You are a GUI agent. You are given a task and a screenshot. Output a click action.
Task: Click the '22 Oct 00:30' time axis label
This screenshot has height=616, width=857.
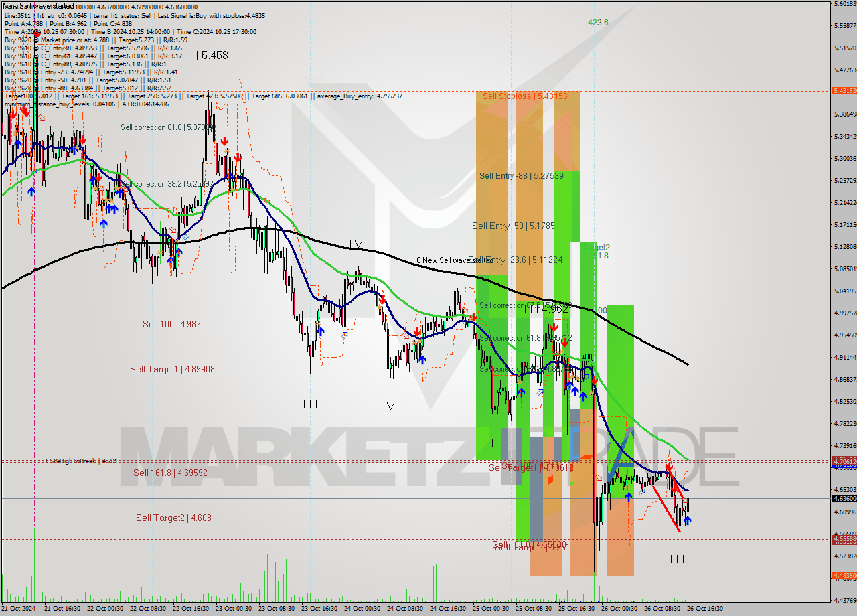click(x=105, y=609)
